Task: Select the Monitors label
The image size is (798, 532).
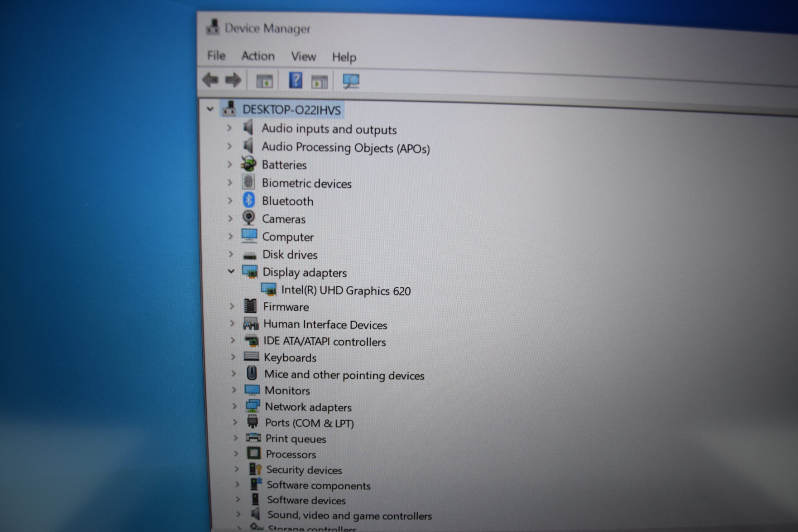Action: [287, 391]
